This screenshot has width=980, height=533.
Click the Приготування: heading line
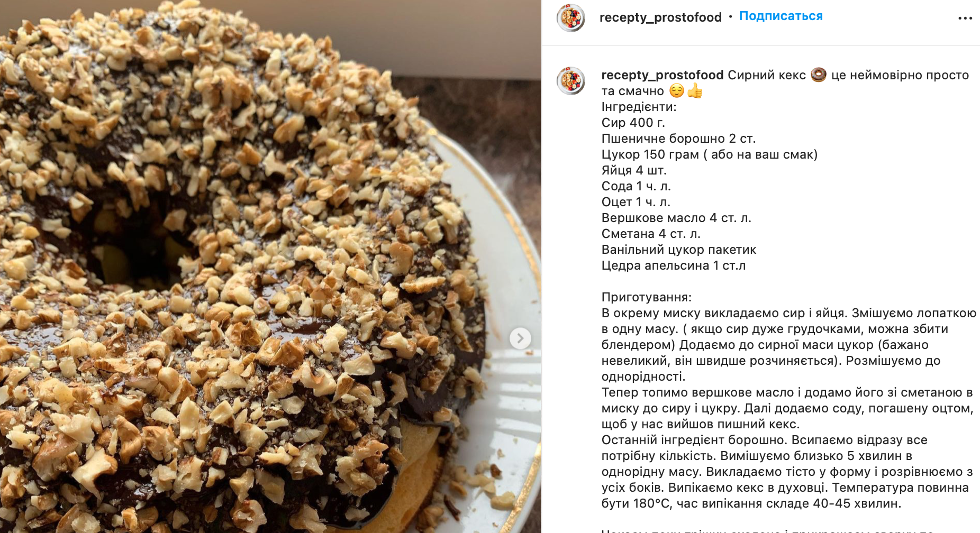tap(647, 297)
